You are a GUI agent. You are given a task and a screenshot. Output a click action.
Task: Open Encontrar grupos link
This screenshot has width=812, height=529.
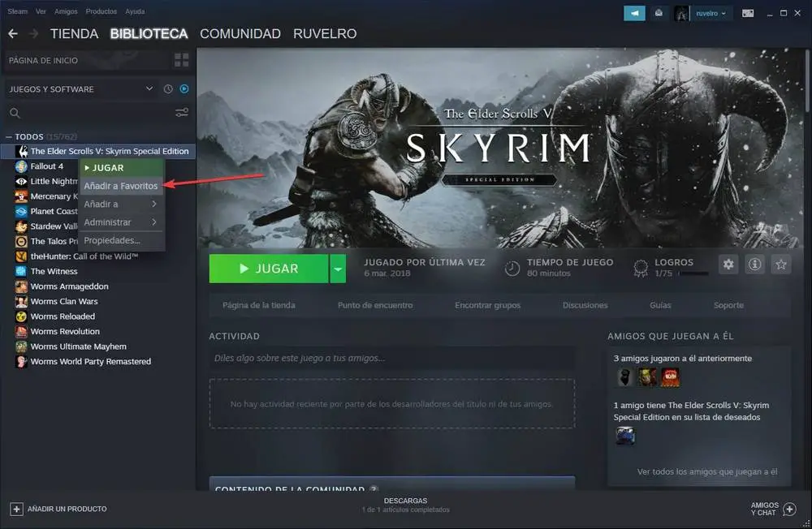[487, 305]
